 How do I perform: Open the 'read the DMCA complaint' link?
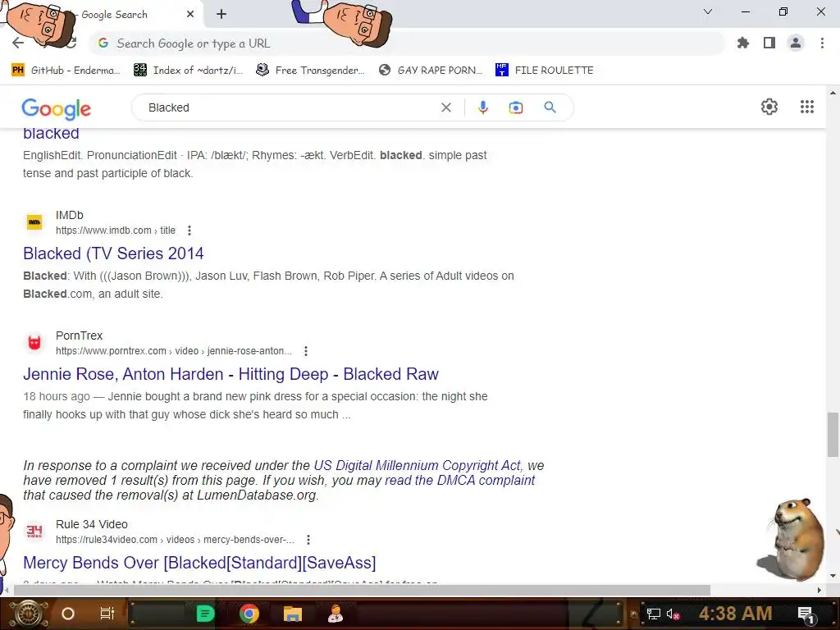[x=459, y=480]
